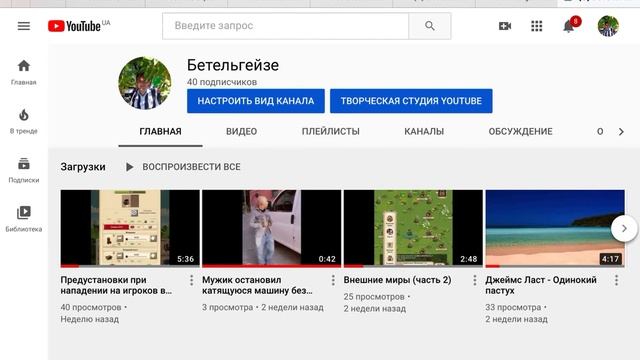This screenshot has width=640, height=360.
Task: Open the Загрузки section heading
Action: pos(83,167)
